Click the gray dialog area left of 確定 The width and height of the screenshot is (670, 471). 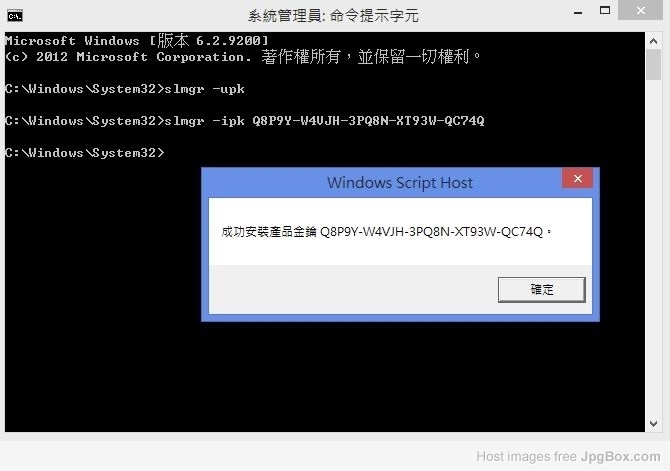353,290
